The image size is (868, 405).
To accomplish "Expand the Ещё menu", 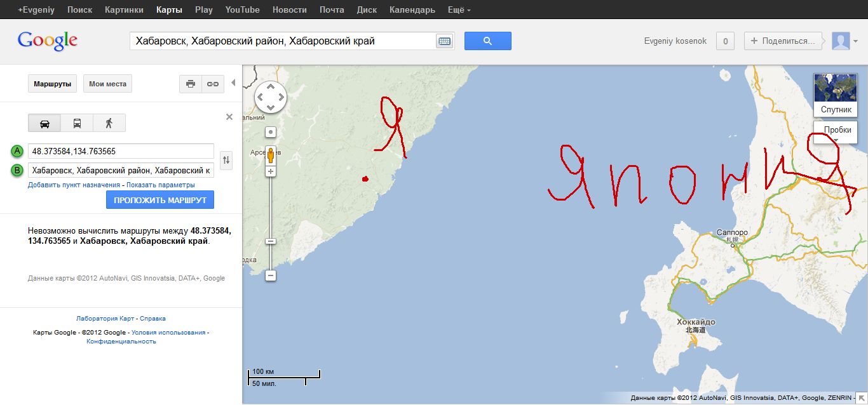I will pyautogui.click(x=459, y=10).
